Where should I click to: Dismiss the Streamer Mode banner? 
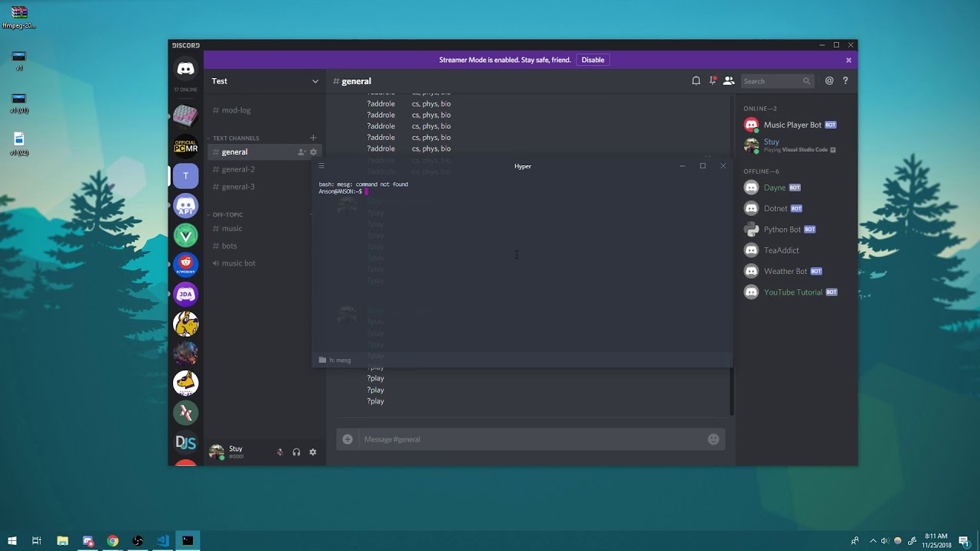point(848,60)
